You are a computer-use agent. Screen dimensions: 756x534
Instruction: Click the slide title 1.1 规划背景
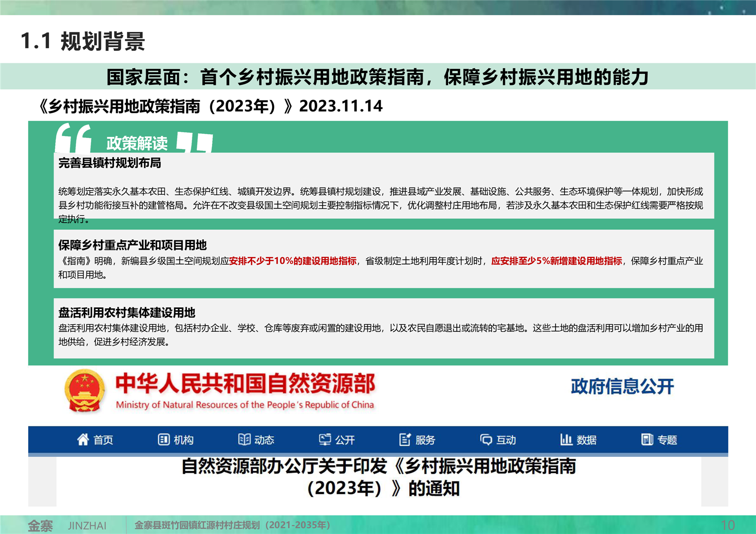point(83,41)
